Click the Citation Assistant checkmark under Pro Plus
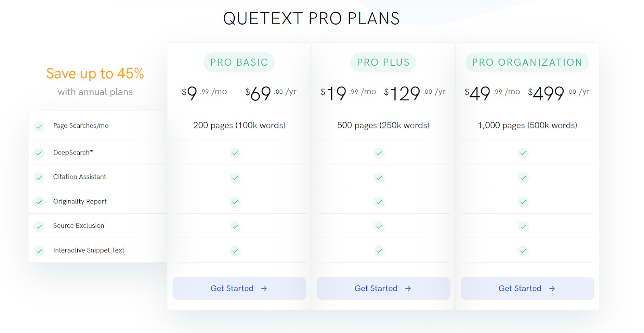Image resolution: width=644 pixels, height=333 pixels. pos(379,178)
